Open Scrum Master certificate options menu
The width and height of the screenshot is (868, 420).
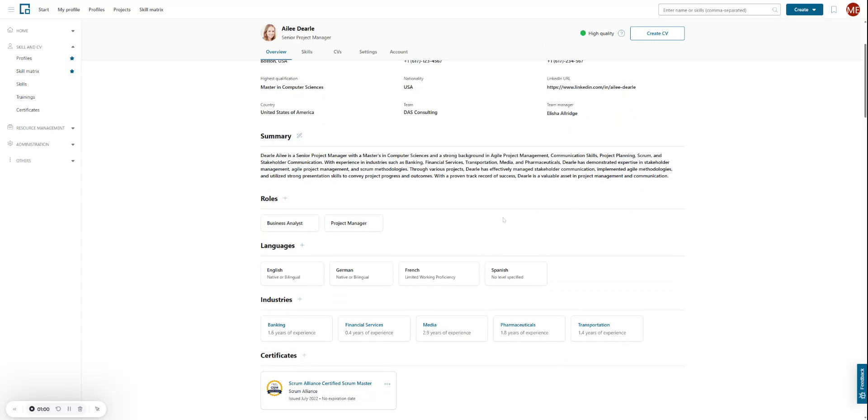(387, 384)
